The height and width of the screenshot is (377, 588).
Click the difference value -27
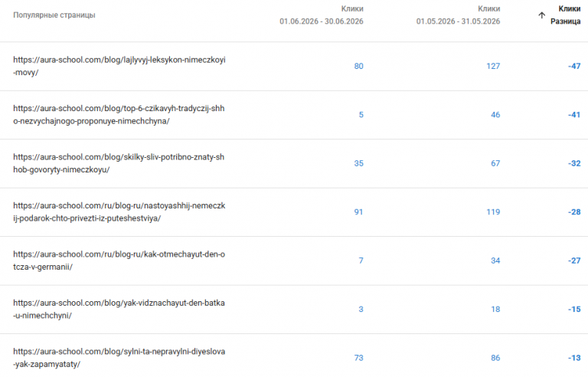[x=574, y=261]
